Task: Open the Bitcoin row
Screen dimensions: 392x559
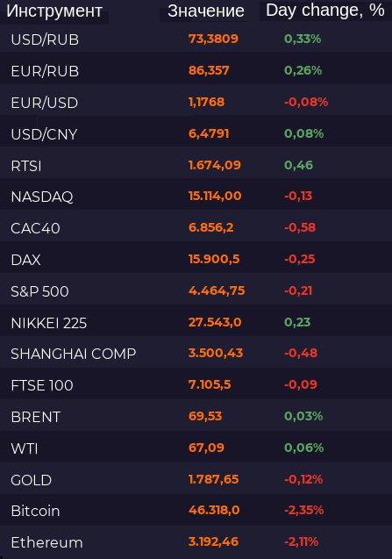Action: click(x=196, y=510)
